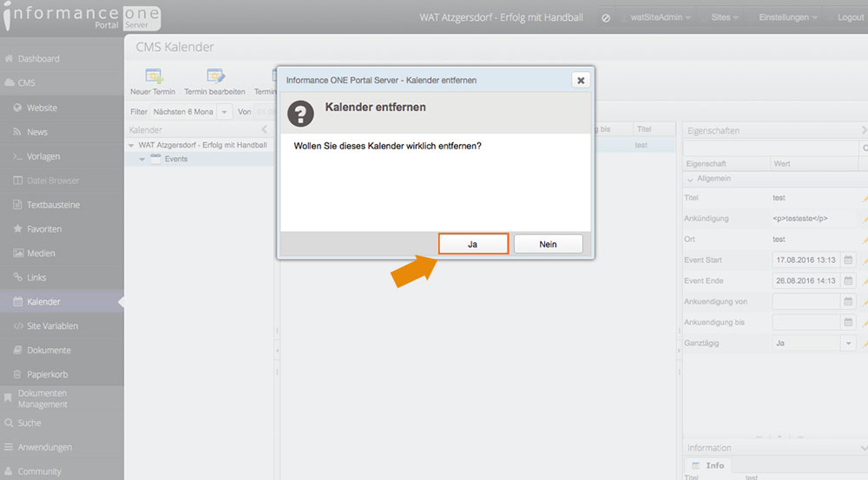Click the Favoriten star icon
The image size is (868, 480).
tap(17, 228)
